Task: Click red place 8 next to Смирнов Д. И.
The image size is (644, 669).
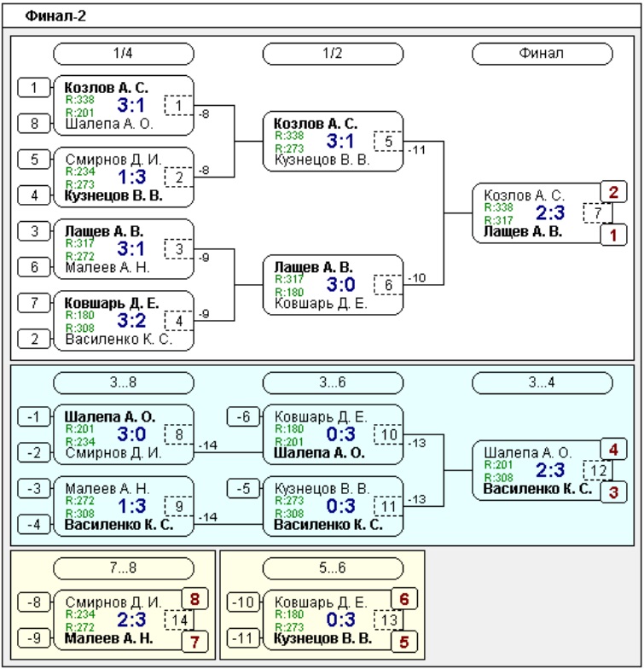Action: point(194,599)
